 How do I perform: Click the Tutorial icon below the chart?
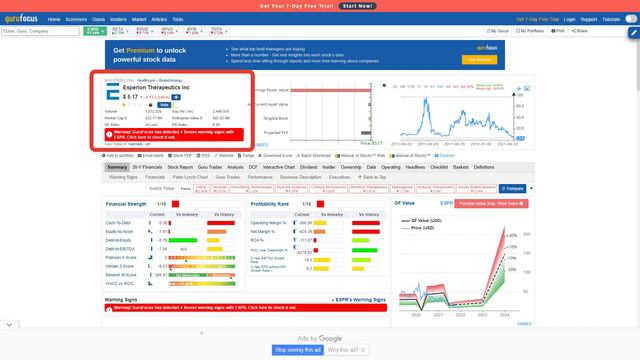tap(436, 156)
